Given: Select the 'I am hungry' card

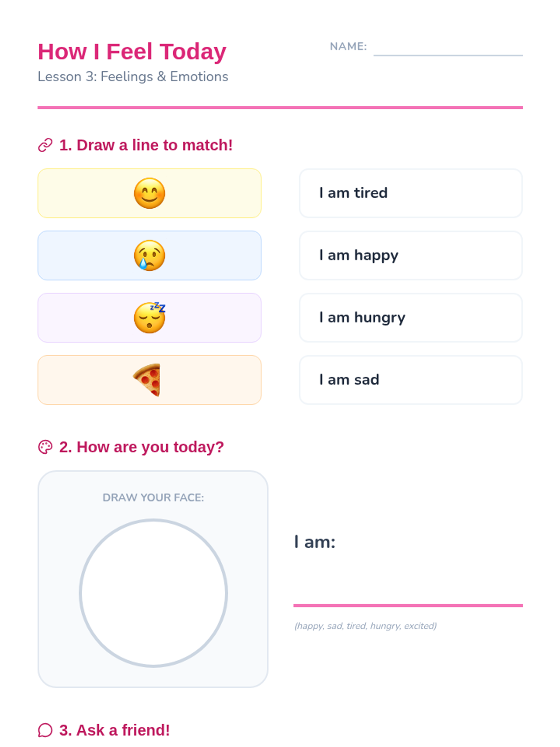Looking at the screenshot, I should [x=411, y=317].
